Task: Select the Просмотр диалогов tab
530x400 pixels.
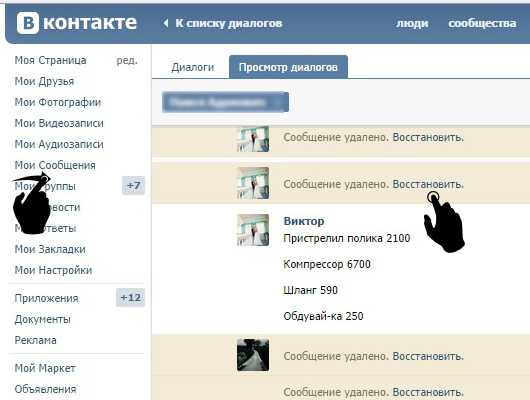Action: point(288,67)
